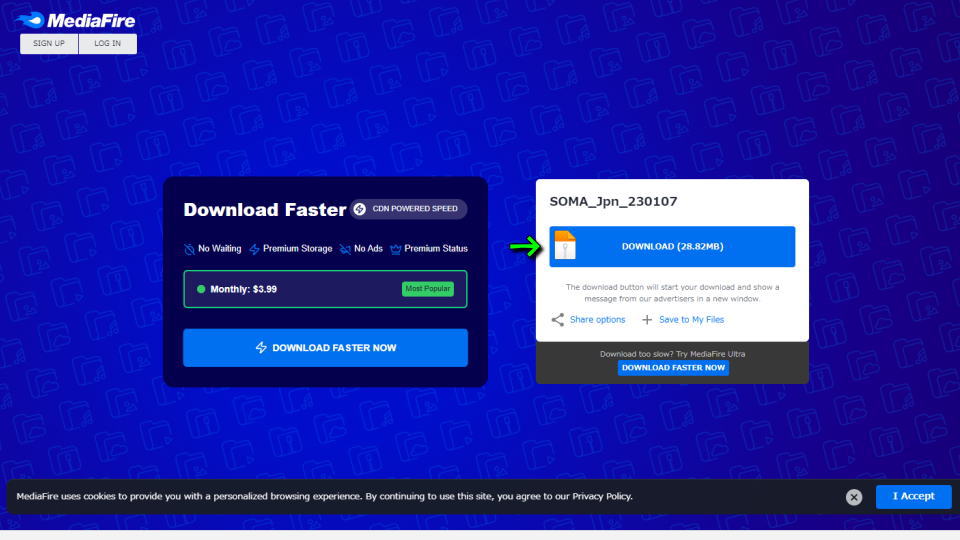Open the Log In page
This screenshot has height=540, width=960.
coord(108,43)
